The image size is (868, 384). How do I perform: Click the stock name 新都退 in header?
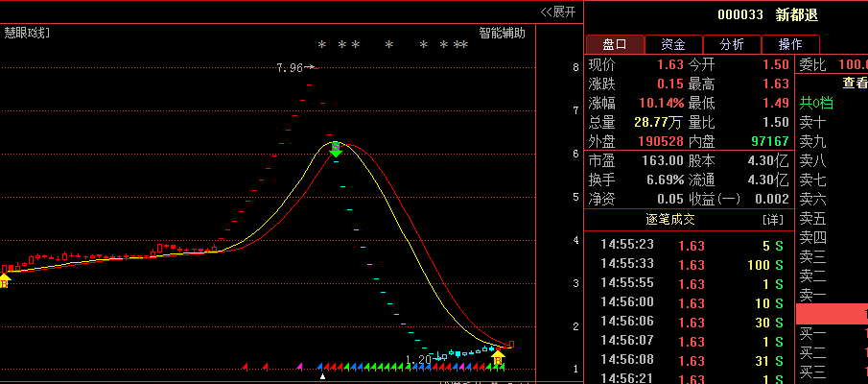797,14
